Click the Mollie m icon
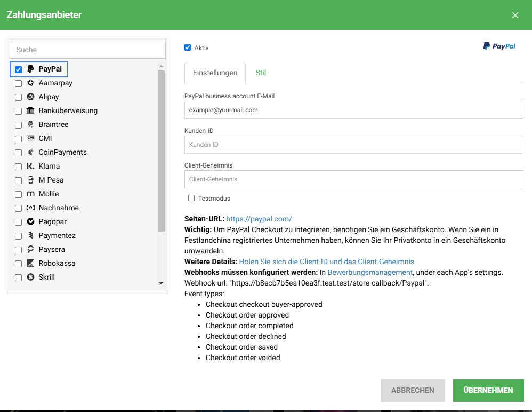Viewport: 532px width, 412px height. tap(30, 194)
